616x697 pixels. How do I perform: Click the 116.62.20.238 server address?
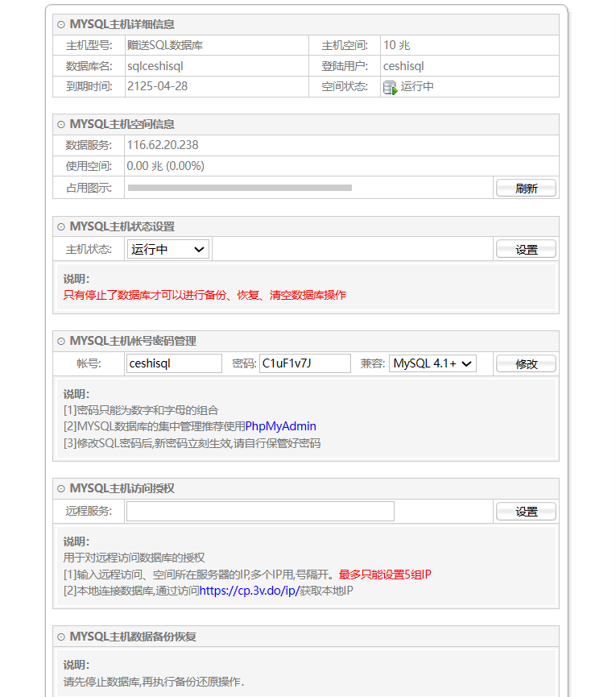pyautogui.click(x=163, y=145)
